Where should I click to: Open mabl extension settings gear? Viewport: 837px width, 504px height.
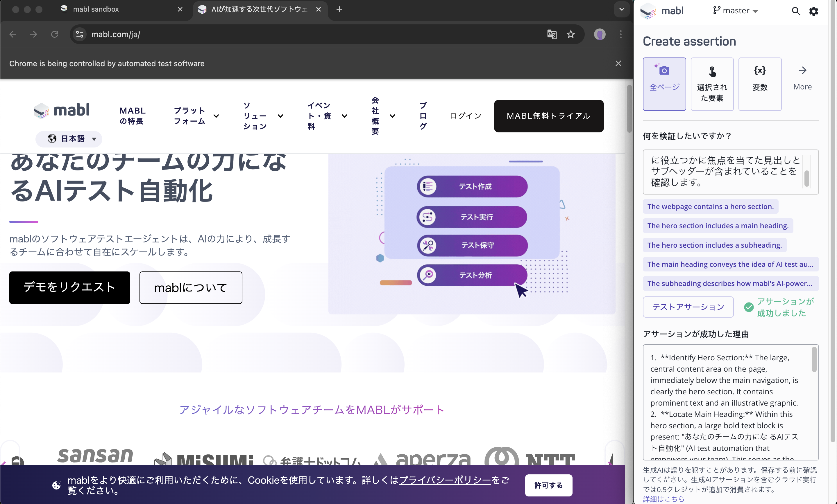point(814,11)
